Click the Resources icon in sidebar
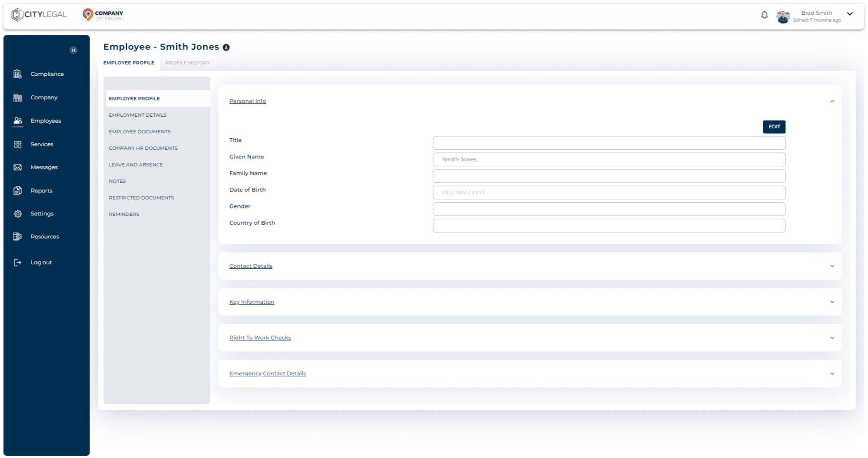Screen dimensions: 868x458 click(x=17, y=237)
